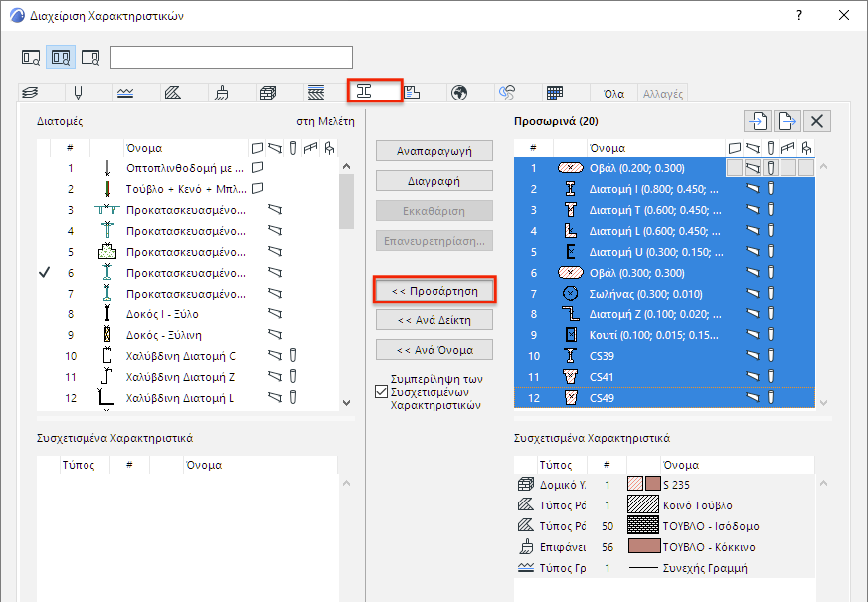
Task: Select Διατομή U row in temporary list
Action: click(x=664, y=252)
